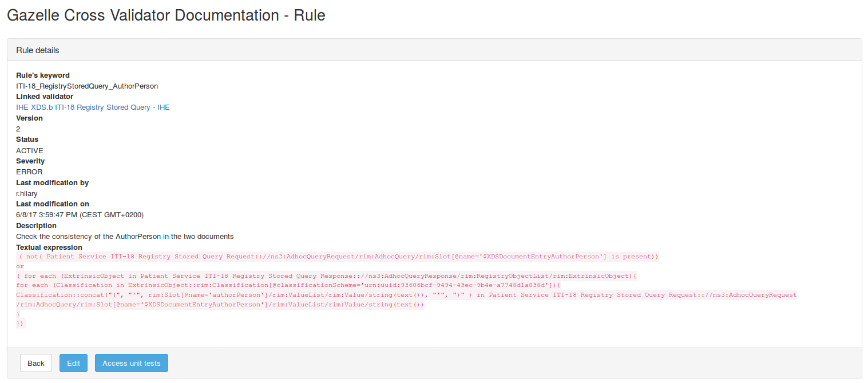Image resolution: width=868 pixels, height=383 pixels.
Task: Click the ERROR severity value
Action: pos(29,172)
